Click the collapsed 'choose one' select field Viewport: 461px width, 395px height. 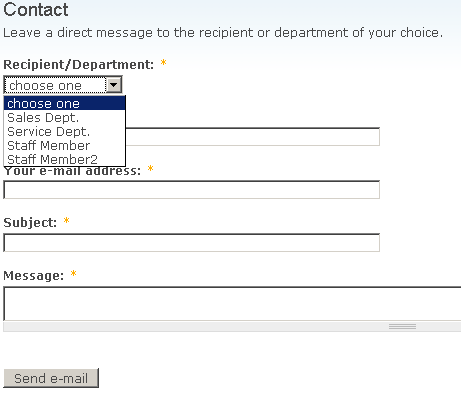click(63, 85)
